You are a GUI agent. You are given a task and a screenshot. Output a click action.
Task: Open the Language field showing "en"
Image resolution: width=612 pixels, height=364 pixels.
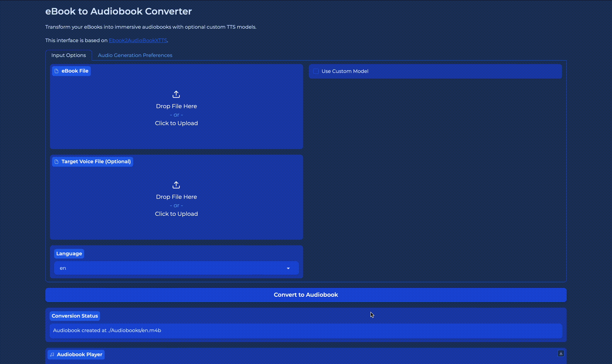(x=170, y=268)
